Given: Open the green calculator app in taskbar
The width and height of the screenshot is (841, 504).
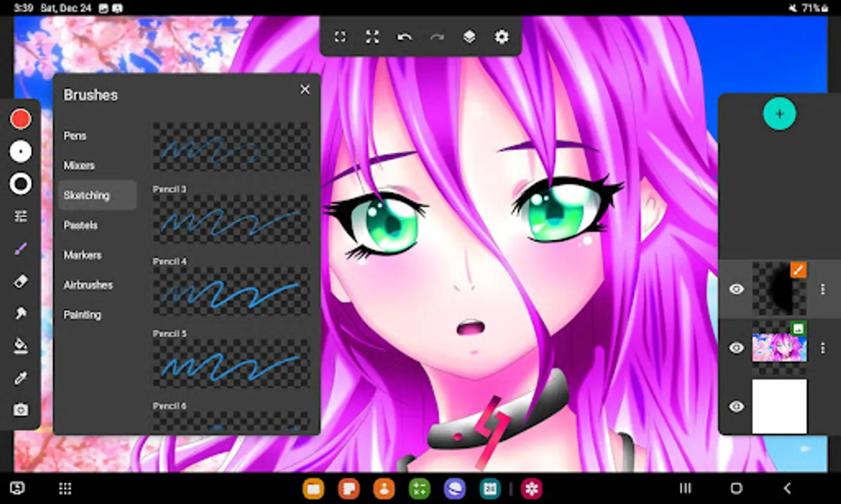Looking at the screenshot, I should point(419,489).
